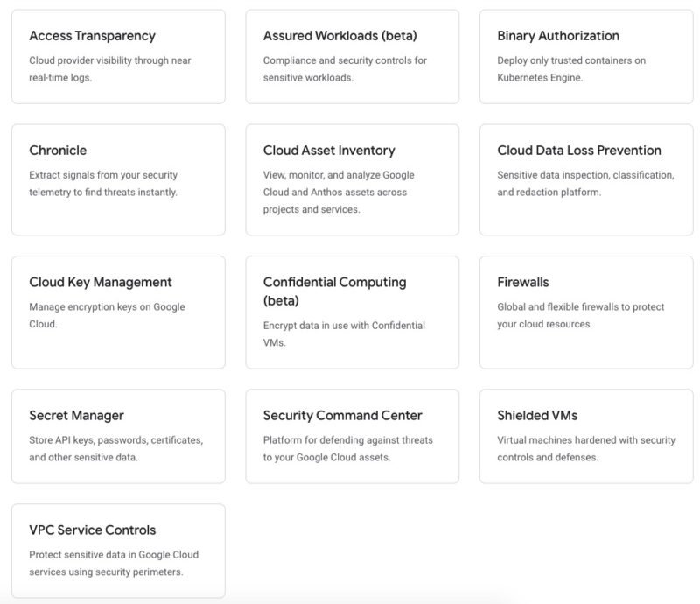Viewport: 700px width, 604px height.
Task: Click the VPC Service Controls card
Action: click(x=118, y=551)
